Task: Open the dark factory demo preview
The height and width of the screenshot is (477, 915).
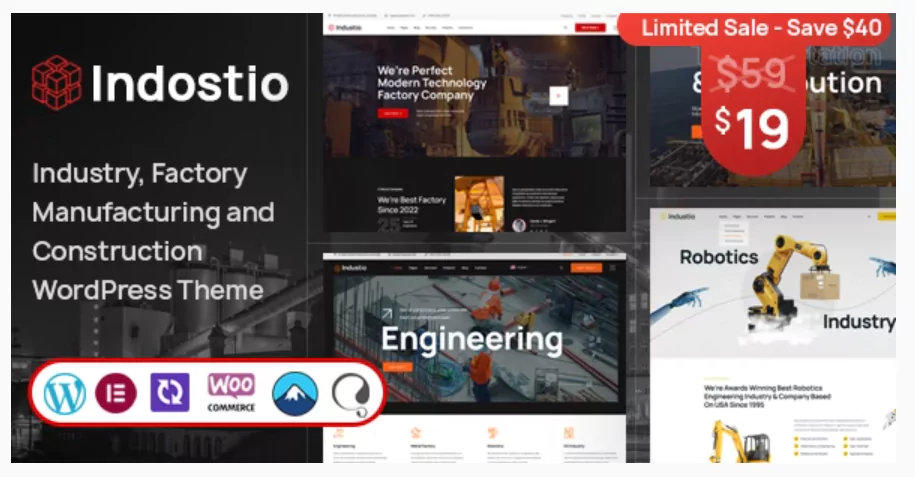Action: pos(474,122)
